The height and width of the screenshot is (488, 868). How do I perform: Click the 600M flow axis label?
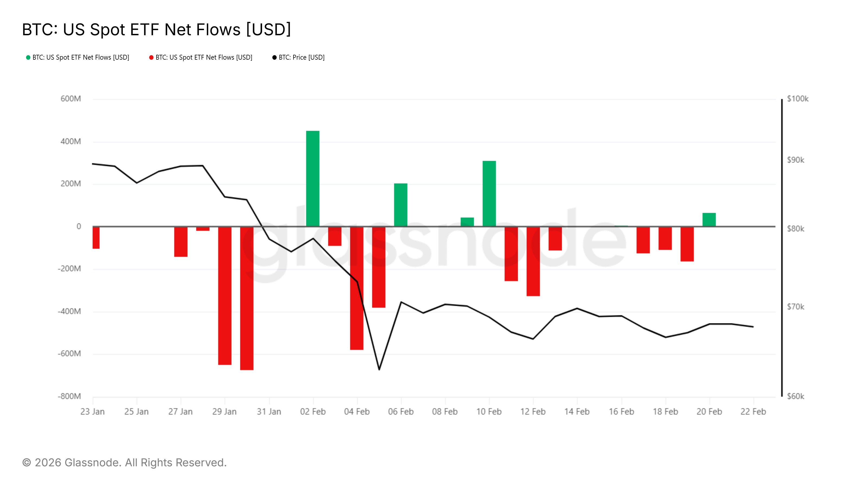tap(71, 99)
